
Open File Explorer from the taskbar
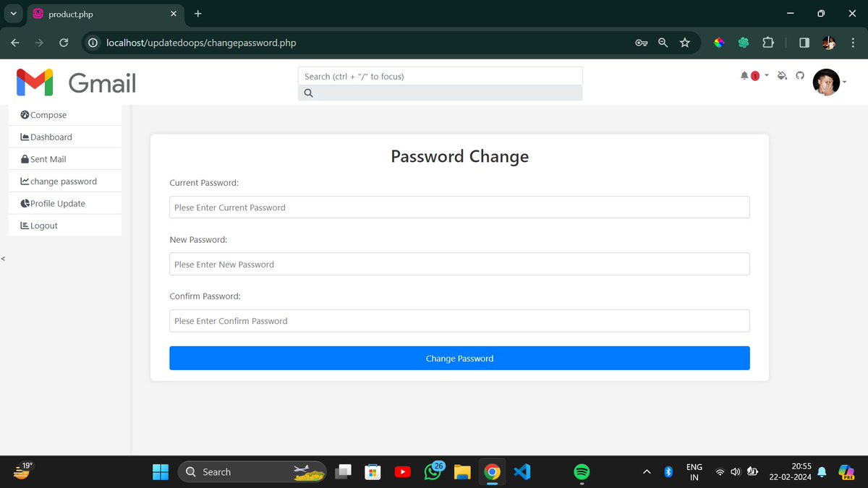[x=462, y=472]
